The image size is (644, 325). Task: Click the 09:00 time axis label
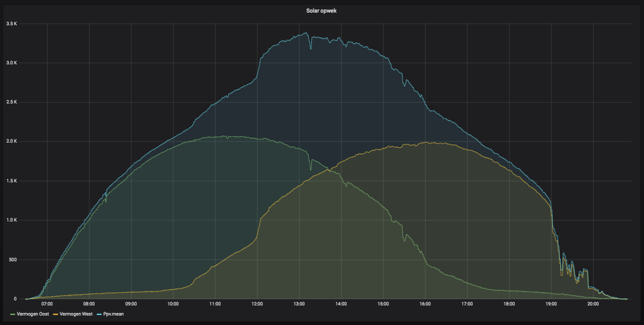[131, 304]
